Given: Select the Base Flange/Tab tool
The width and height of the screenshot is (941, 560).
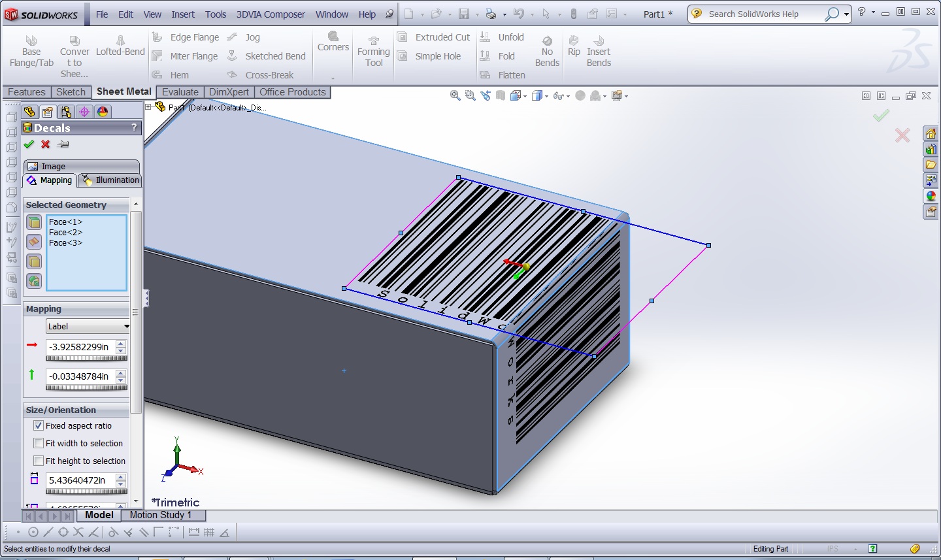Looking at the screenshot, I should tap(31, 52).
